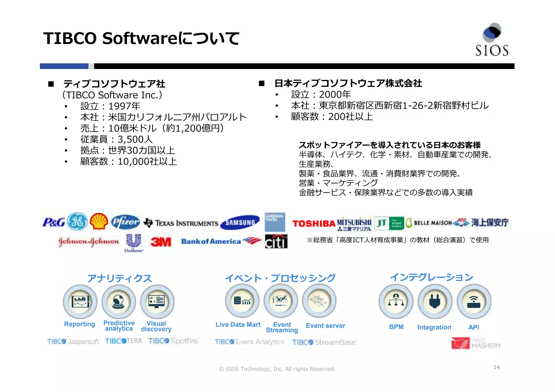Screen dimensions: 555x392
Task: Click the アナリティクス heading
Action: [x=120, y=278]
